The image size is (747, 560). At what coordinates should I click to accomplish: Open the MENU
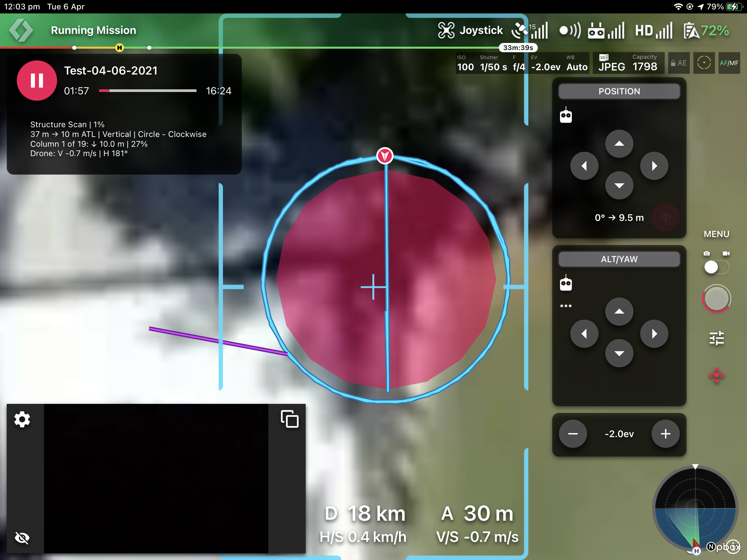click(x=716, y=234)
